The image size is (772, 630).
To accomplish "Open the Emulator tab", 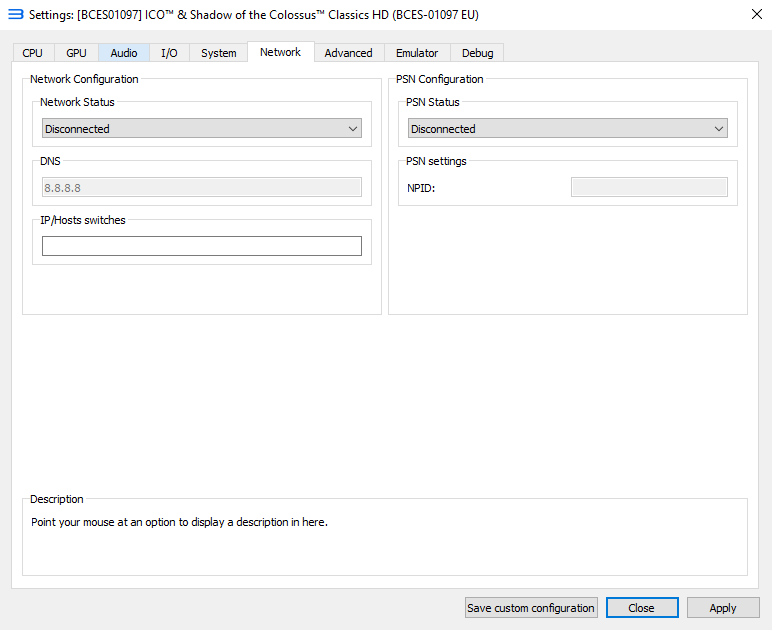I will [x=417, y=53].
